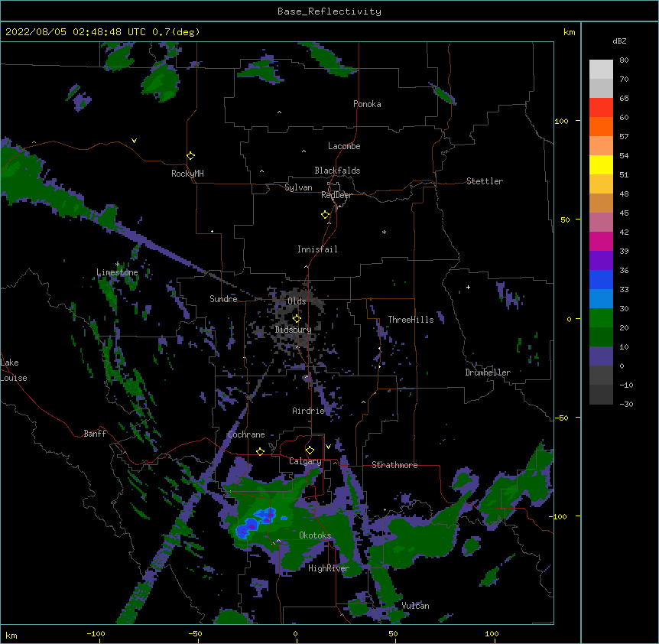The height and width of the screenshot is (644, 659).
Task: Click the Lake Louise label
Action: (x=14, y=370)
